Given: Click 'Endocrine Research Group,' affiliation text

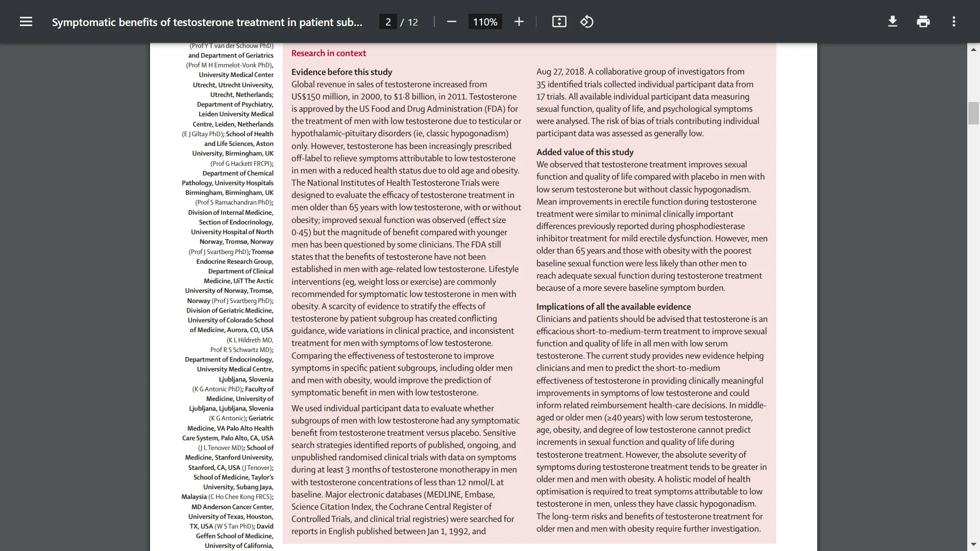Looking at the screenshot, I should coord(235,261).
